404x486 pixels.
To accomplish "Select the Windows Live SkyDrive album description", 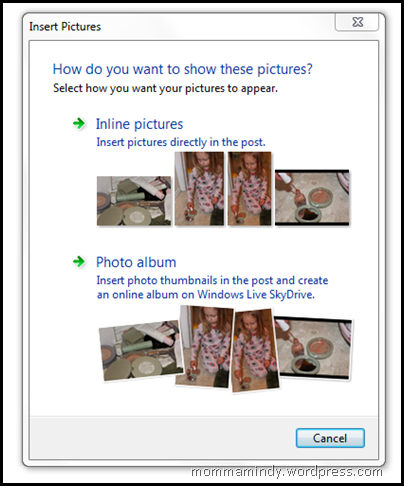I will (212, 287).
